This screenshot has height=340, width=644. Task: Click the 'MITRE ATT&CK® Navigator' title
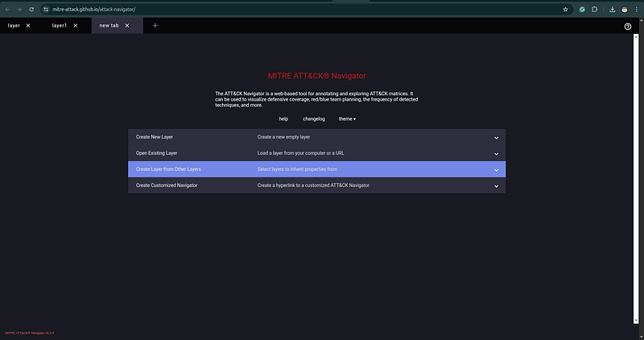(x=316, y=76)
